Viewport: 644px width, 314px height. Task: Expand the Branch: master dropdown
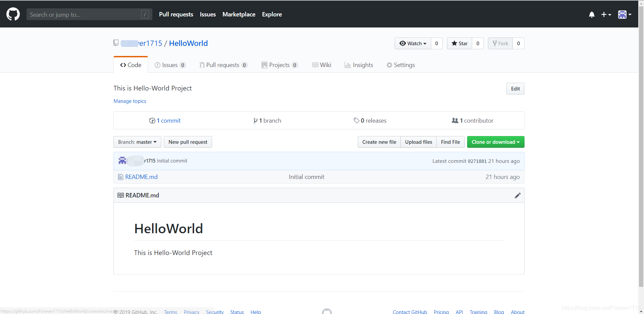point(137,142)
